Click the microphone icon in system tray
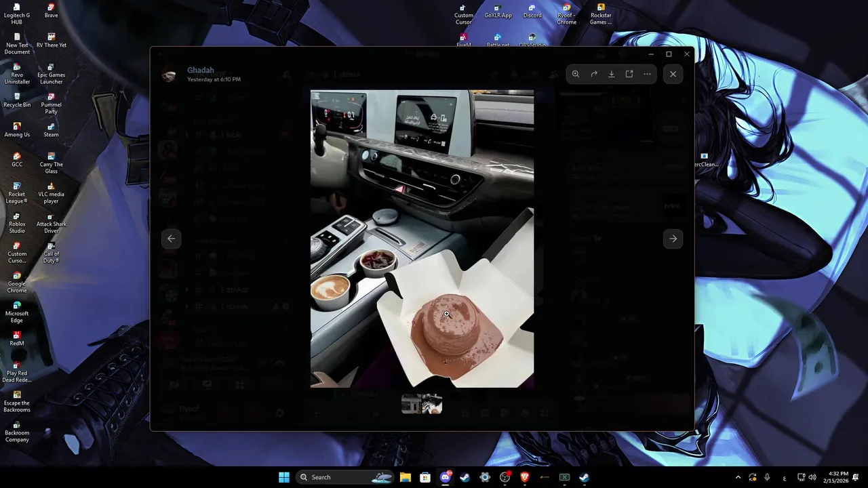868x488 pixels. tap(767, 477)
